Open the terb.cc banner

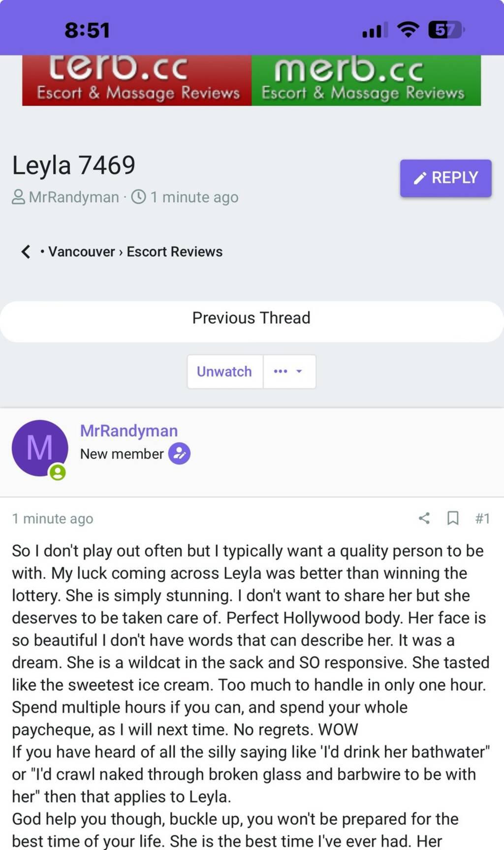pyautogui.click(x=137, y=80)
